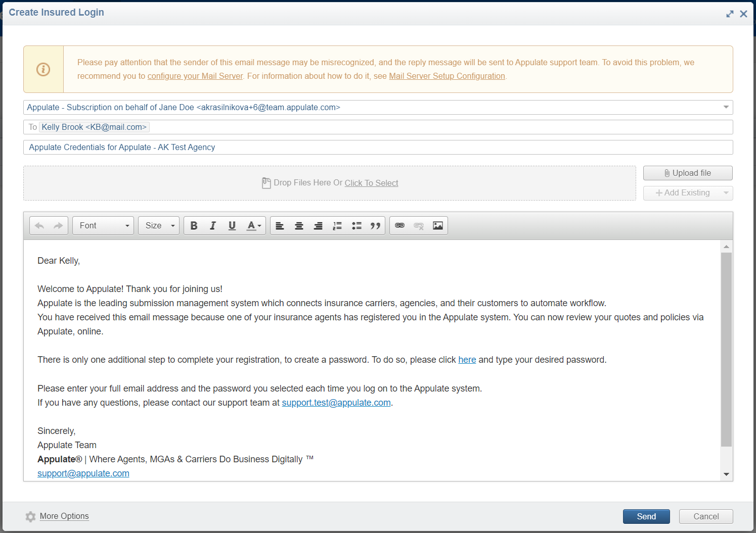
Task: Center align the email text
Action: (299, 226)
